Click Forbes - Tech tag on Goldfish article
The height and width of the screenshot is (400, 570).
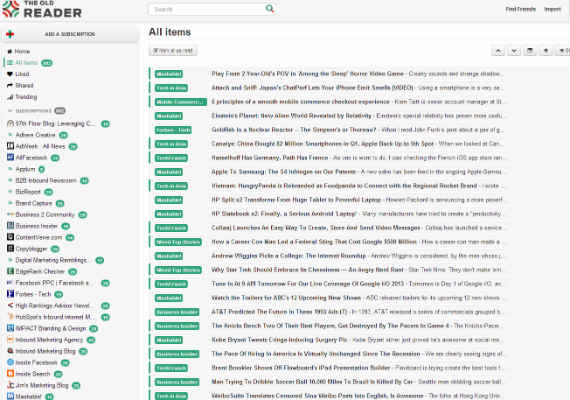tap(173, 130)
